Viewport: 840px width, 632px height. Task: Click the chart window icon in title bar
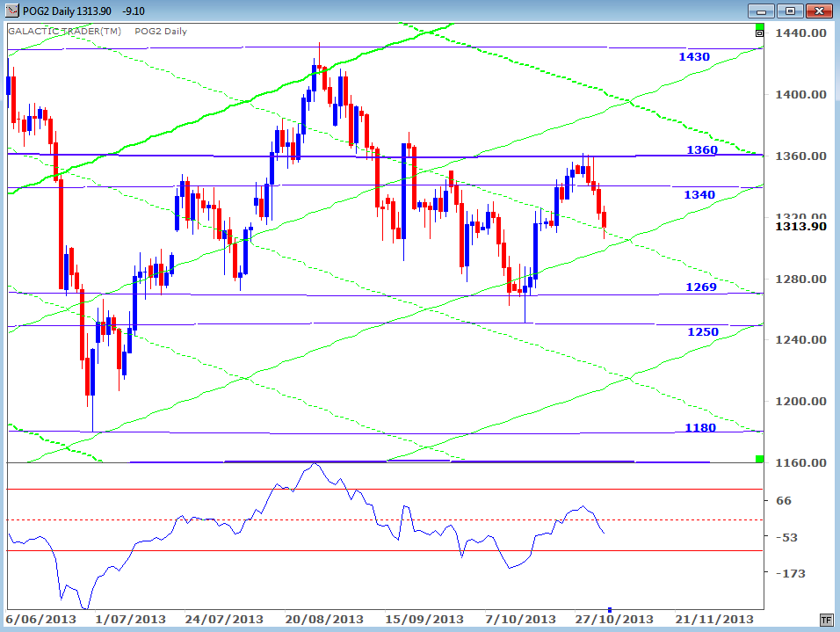coord(11,11)
